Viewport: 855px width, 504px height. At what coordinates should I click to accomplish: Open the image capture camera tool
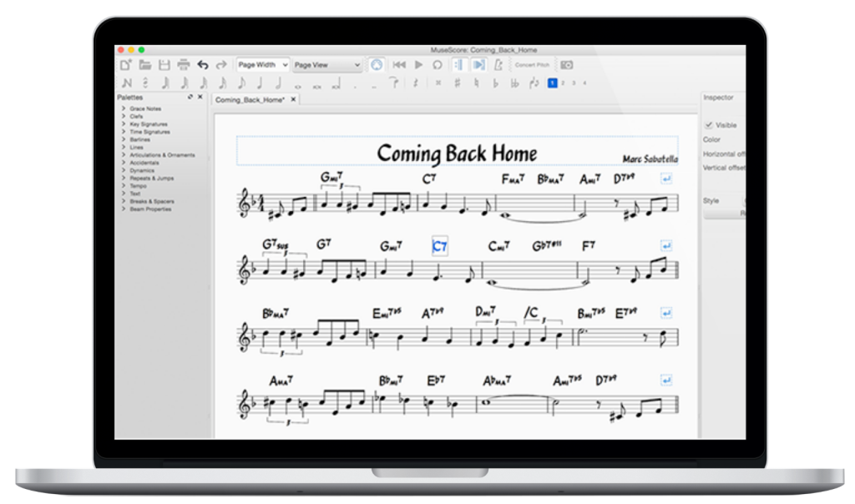click(x=567, y=65)
